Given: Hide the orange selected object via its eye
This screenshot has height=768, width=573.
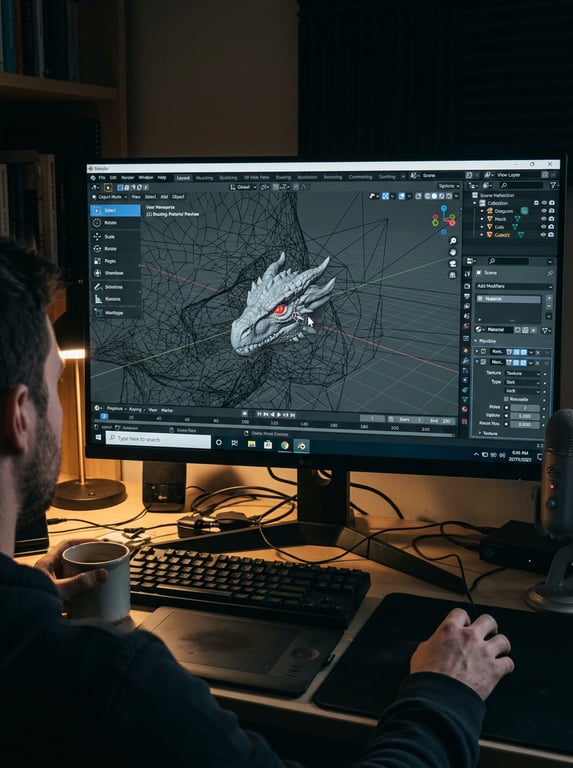Looking at the screenshot, I should (544, 235).
